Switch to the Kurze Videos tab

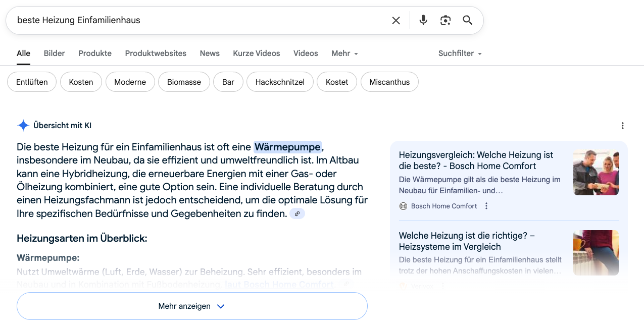(256, 53)
